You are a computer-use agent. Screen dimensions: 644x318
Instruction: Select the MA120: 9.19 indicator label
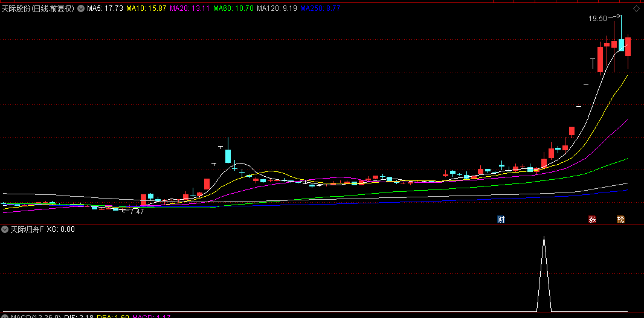(x=277, y=8)
